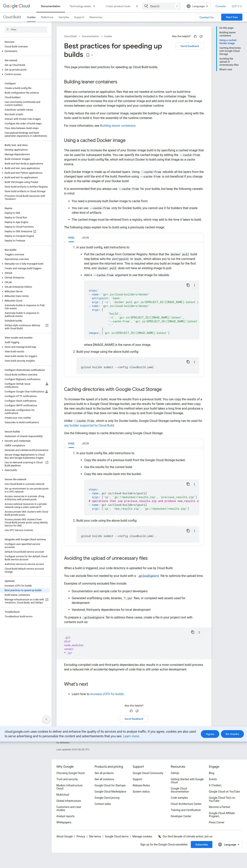Open the Language dropdown in header
247x868 pixels.
(198, 6)
